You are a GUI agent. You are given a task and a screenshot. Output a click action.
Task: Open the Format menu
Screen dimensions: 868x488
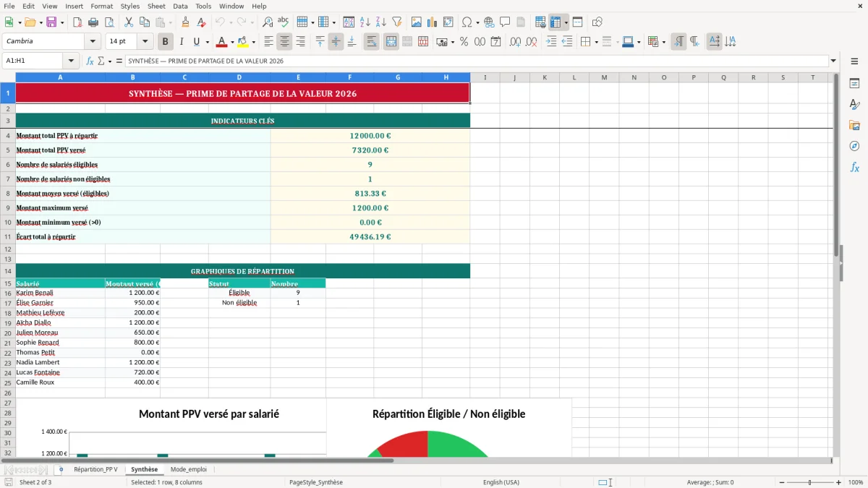101,6
